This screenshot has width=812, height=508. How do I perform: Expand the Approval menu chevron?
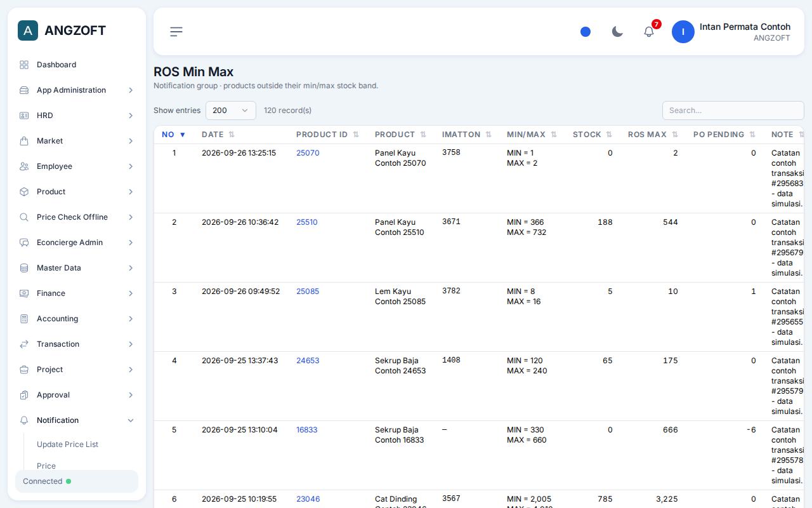131,395
